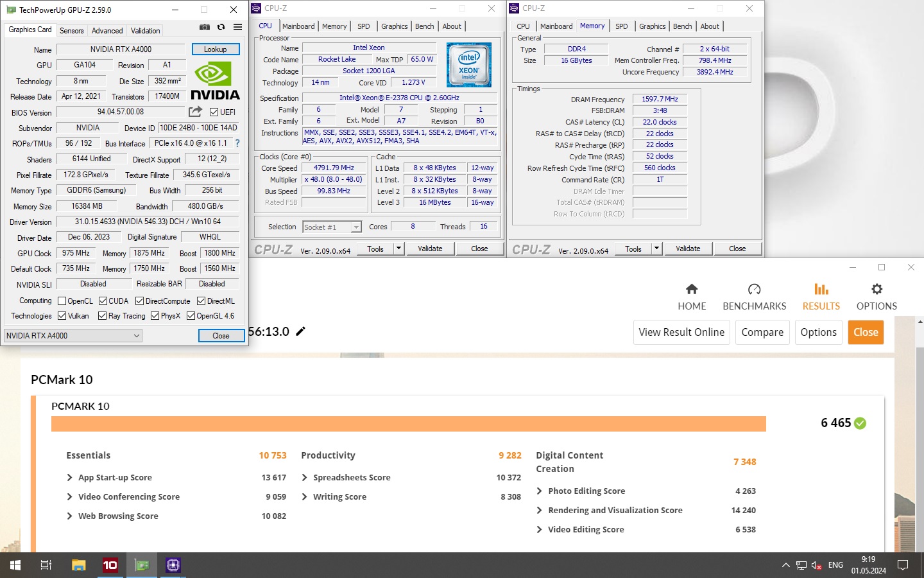Open the PCMark HOME icon
The width and height of the screenshot is (924, 578).
(x=692, y=289)
